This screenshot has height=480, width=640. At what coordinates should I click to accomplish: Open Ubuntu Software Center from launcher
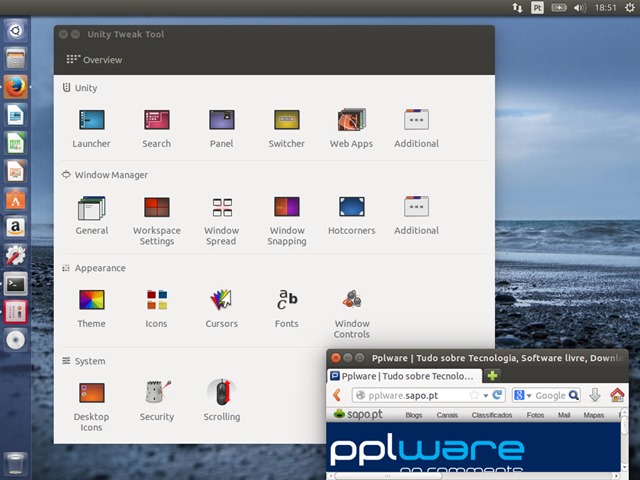point(16,199)
